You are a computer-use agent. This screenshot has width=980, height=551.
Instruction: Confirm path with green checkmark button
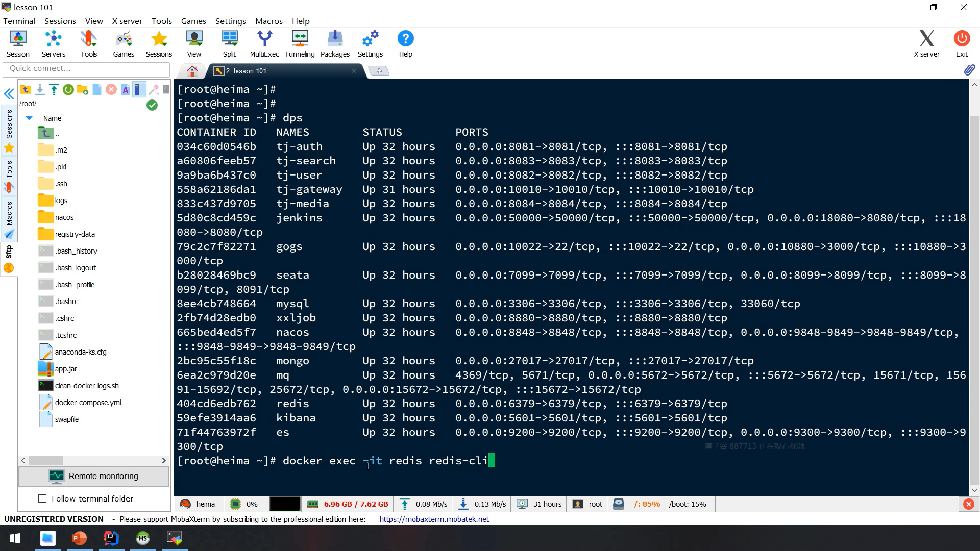[x=152, y=105]
